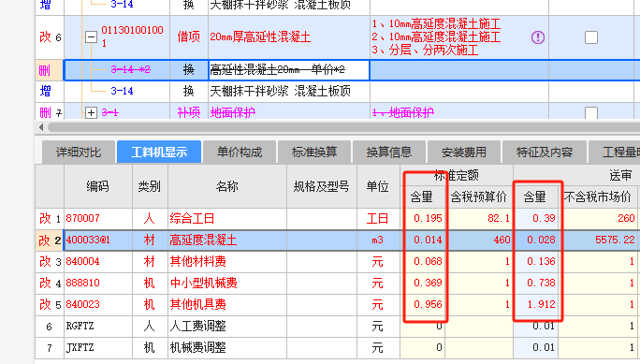Tick the checkbox in the 地面保护 row
The image size is (640, 364).
point(591,112)
